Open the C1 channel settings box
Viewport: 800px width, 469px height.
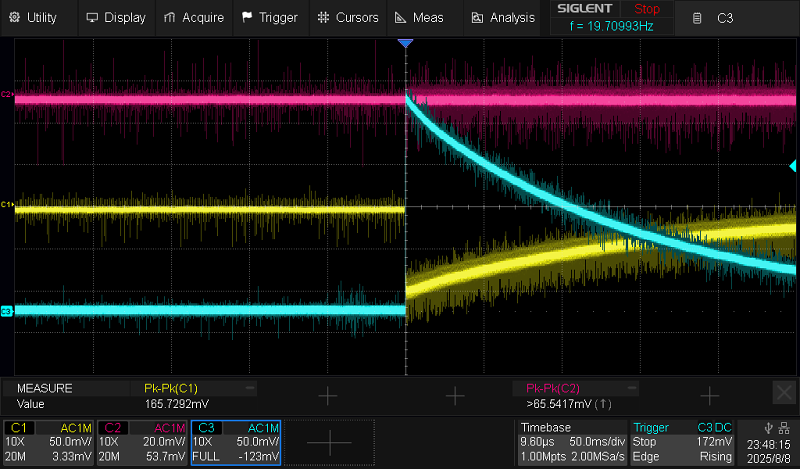(x=50, y=442)
